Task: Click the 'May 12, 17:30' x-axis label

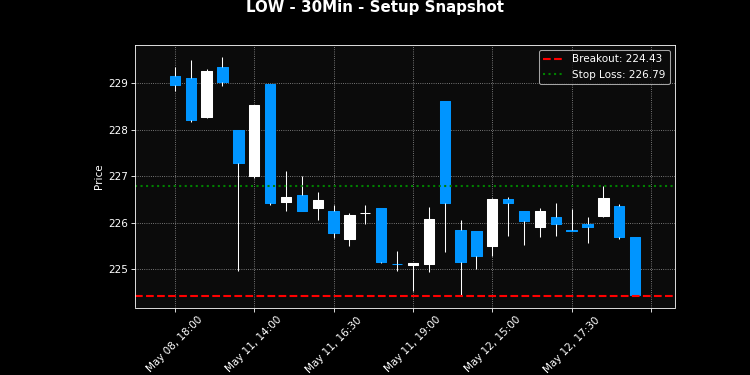Action: point(570,344)
